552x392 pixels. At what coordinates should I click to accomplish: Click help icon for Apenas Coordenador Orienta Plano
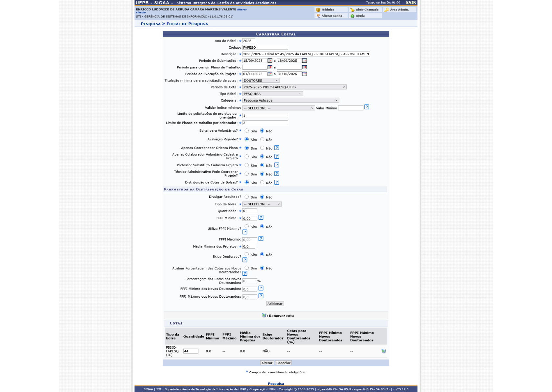[277, 148]
